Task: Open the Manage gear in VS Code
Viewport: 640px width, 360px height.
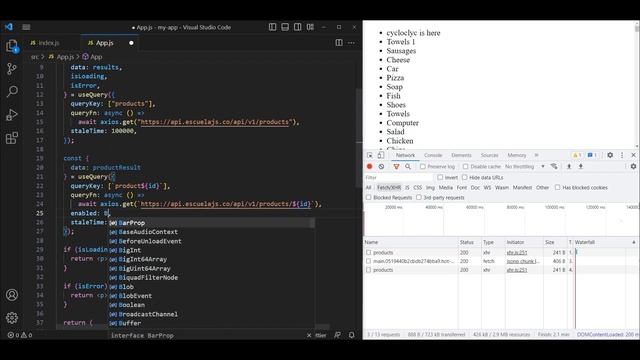Action: [x=12, y=318]
